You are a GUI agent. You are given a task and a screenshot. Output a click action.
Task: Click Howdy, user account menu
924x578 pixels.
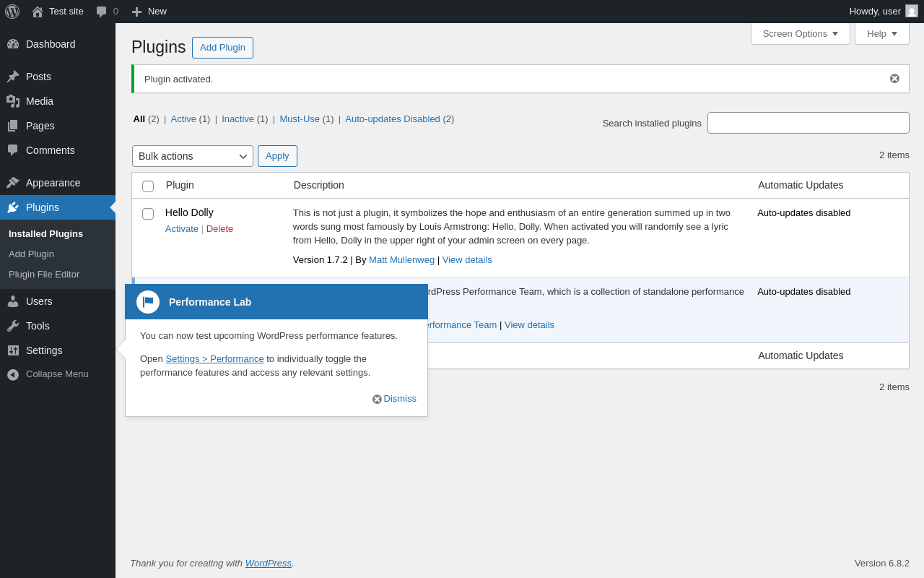coord(884,12)
